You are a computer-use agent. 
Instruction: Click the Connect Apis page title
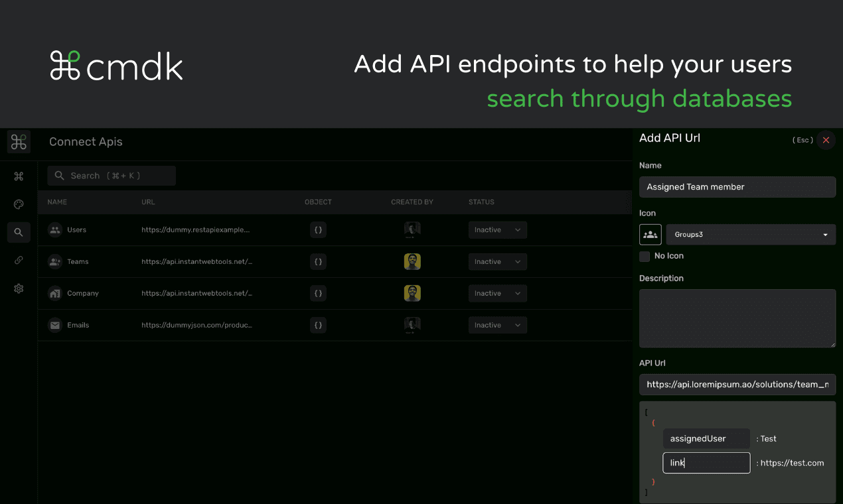[86, 142]
